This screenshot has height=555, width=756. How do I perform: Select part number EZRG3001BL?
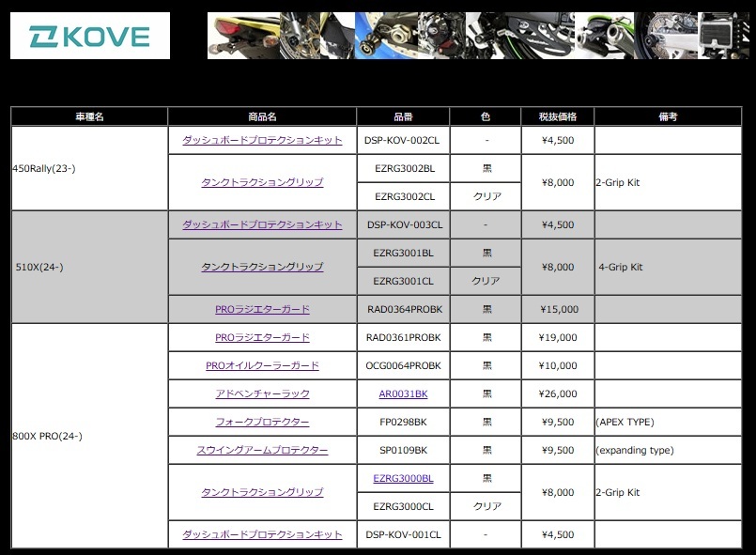[403, 254]
